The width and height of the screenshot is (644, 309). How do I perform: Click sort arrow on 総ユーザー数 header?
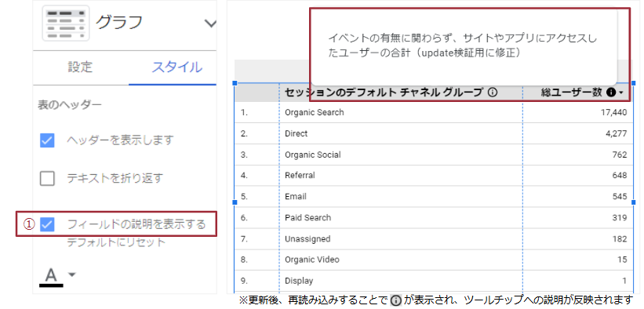click(620, 93)
